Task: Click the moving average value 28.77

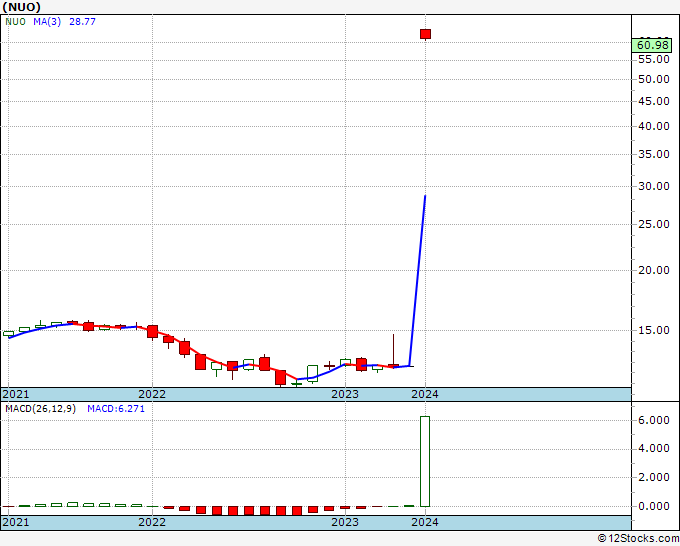Action: pyautogui.click(x=82, y=22)
